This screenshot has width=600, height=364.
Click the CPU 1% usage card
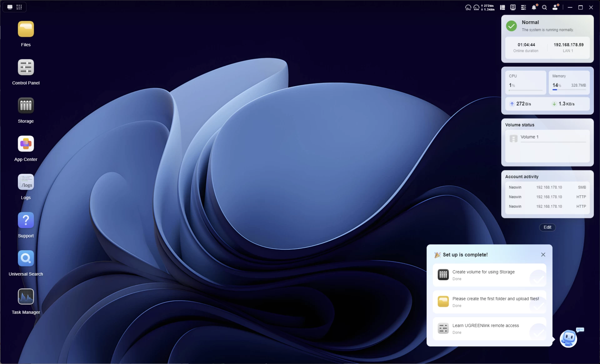click(526, 82)
